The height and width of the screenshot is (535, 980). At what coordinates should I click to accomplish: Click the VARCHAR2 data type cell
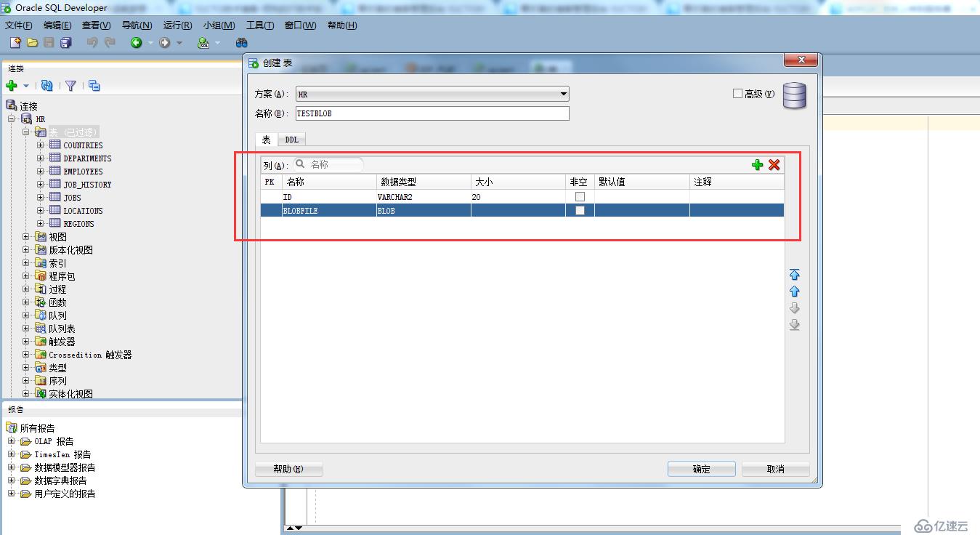click(x=423, y=197)
